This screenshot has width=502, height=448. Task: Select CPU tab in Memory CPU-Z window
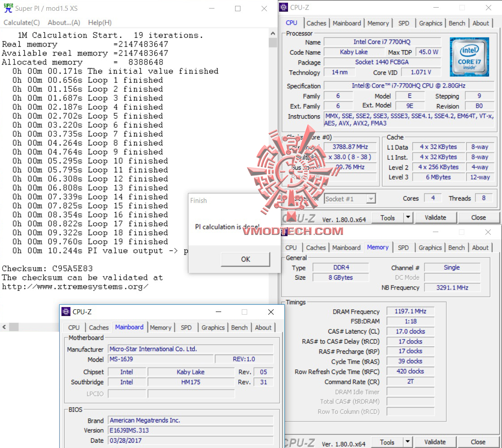(x=291, y=248)
